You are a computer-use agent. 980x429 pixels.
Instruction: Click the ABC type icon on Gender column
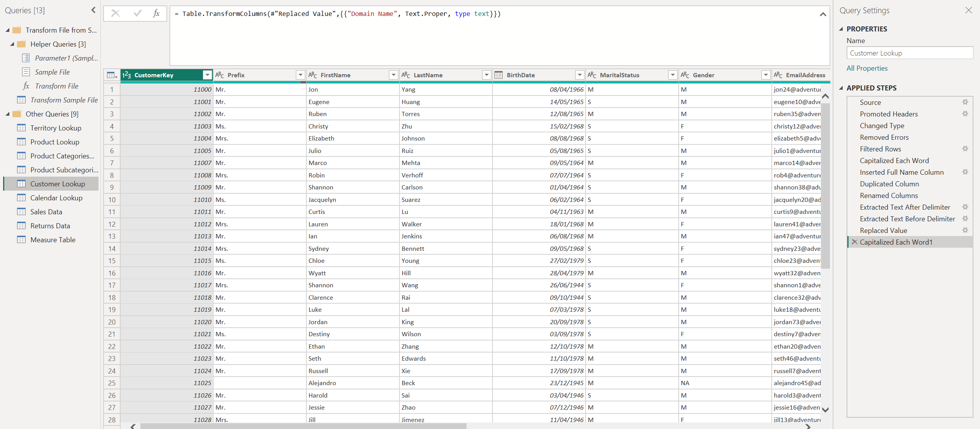(685, 75)
